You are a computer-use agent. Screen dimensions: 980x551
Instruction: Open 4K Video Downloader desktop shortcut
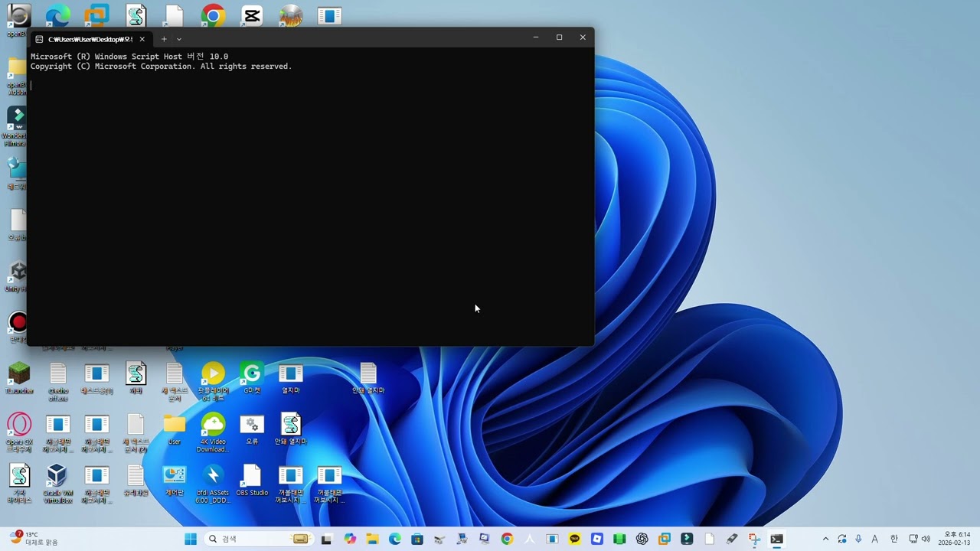tap(213, 432)
